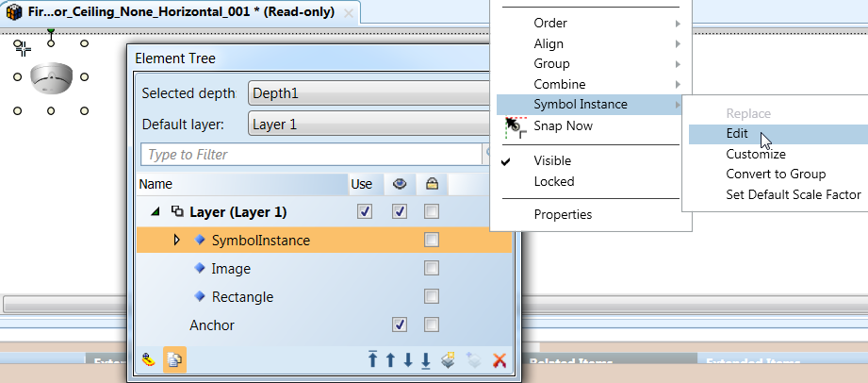Select the Rectangle item in tree
868x383 pixels.
pyautogui.click(x=242, y=297)
